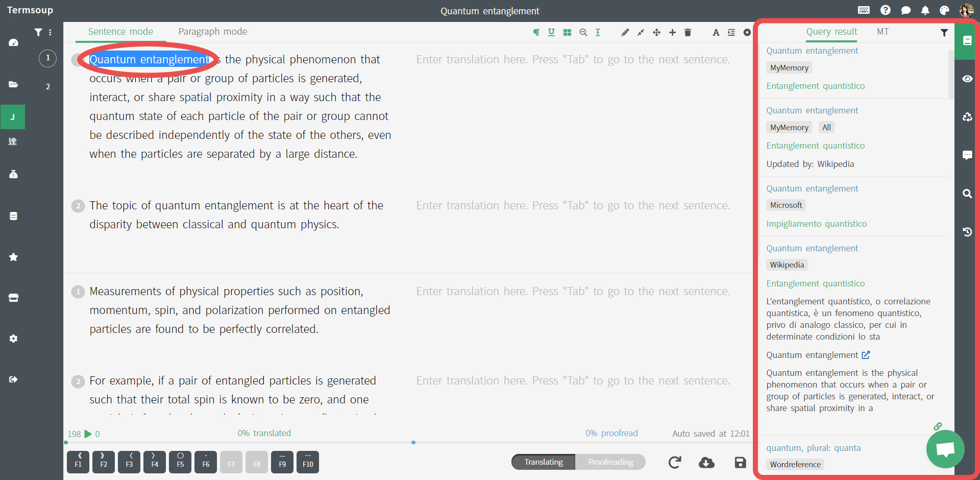Click the logout icon in left sidebar
This screenshot has height=480, width=980.
[13, 379]
